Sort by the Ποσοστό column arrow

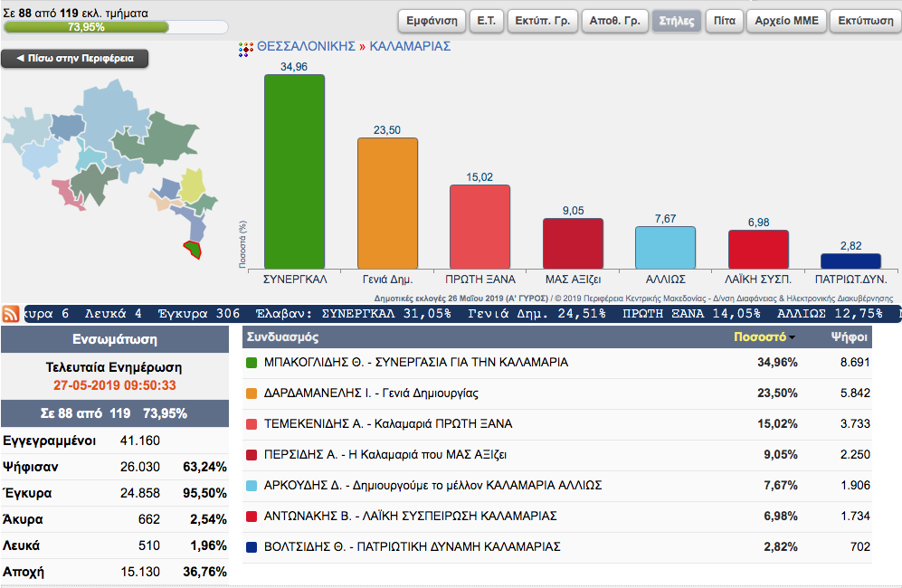[x=793, y=337]
